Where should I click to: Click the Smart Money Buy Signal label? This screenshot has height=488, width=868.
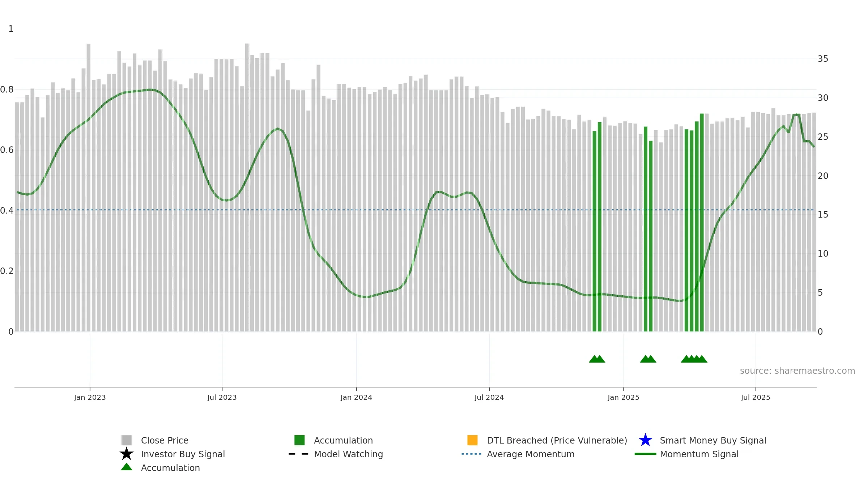[713, 440]
